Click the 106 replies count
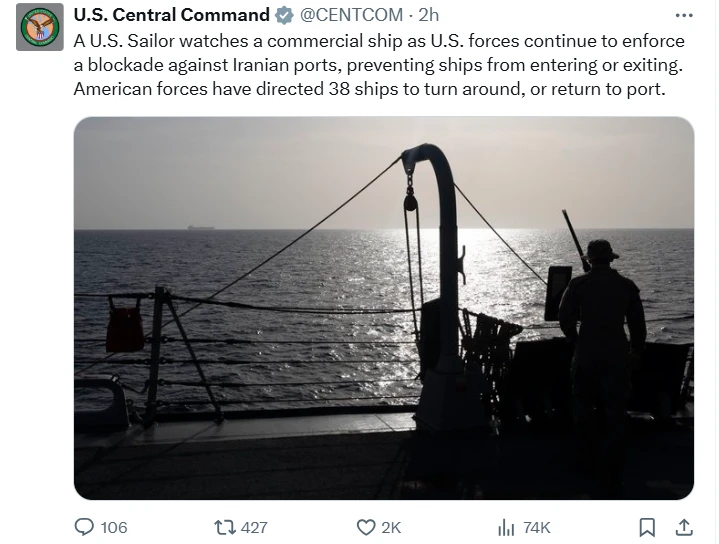This screenshot has height=544, width=719. click(114, 527)
